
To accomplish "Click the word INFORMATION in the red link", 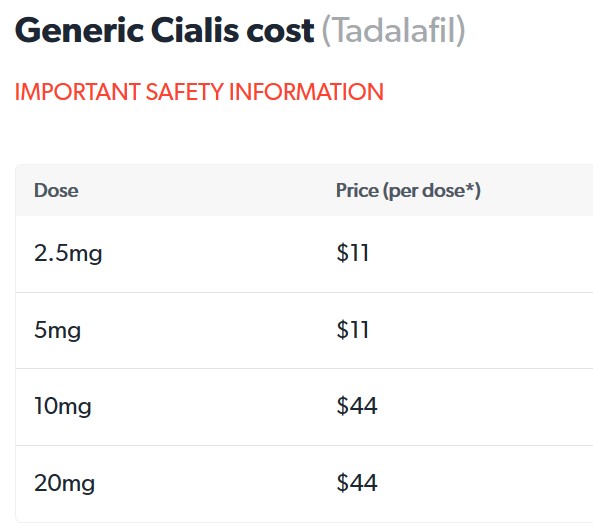I will point(307,92).
